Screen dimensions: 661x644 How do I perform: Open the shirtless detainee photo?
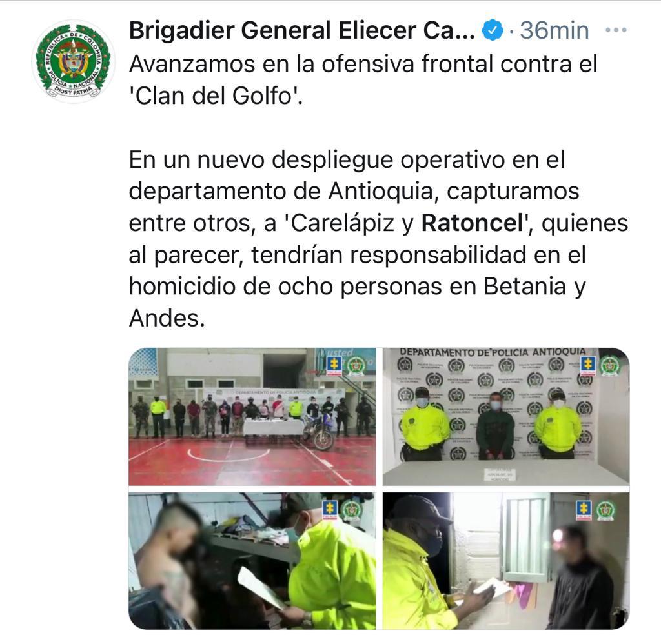(252, 561)
